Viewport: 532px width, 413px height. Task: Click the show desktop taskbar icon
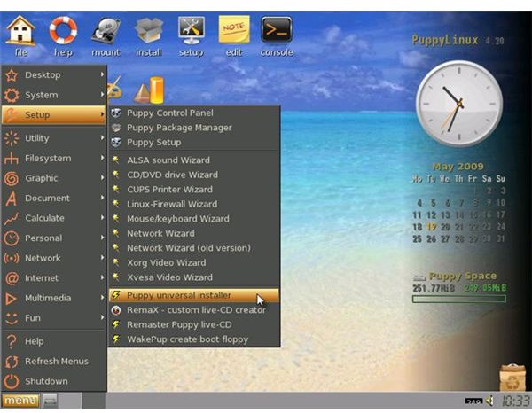click(51, 401)
